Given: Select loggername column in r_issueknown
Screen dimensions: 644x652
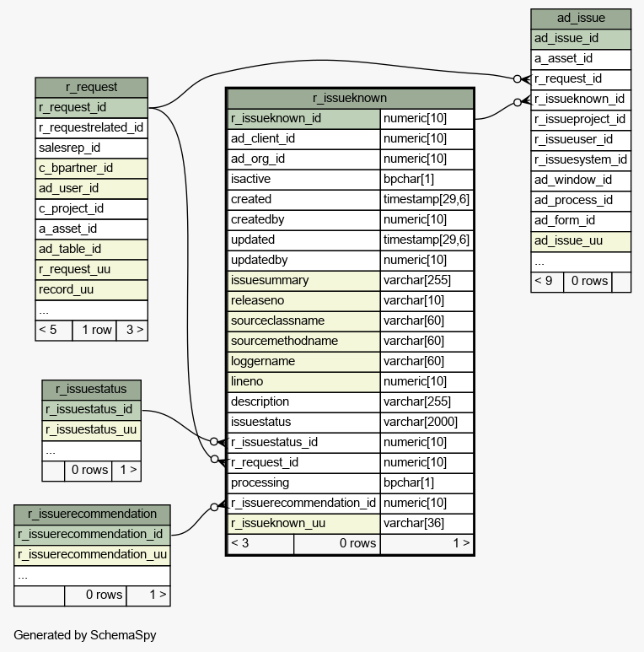Looking at the screenshot, I should tap(303, 362).
